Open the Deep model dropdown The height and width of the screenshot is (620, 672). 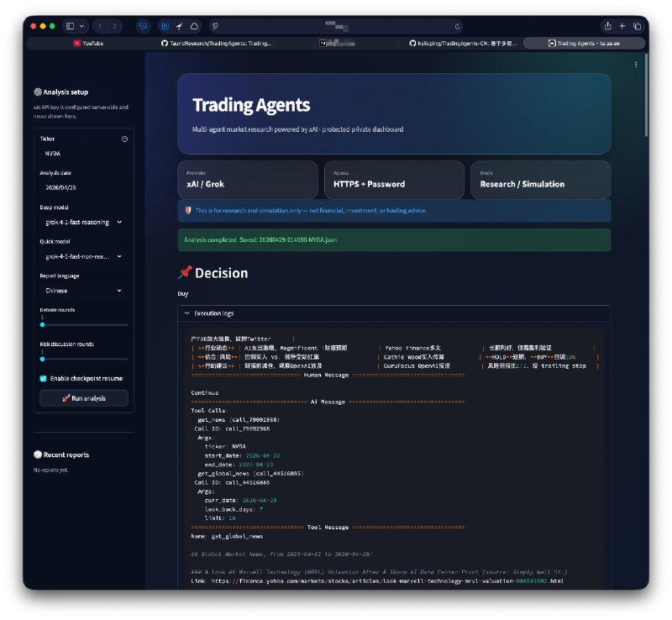(81, 220)
